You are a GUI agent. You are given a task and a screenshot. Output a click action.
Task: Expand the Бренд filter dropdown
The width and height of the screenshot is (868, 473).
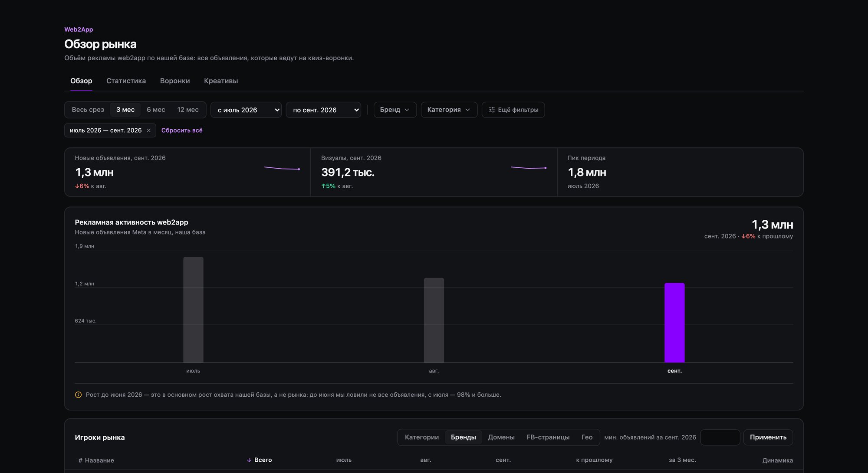coord(395,110)
